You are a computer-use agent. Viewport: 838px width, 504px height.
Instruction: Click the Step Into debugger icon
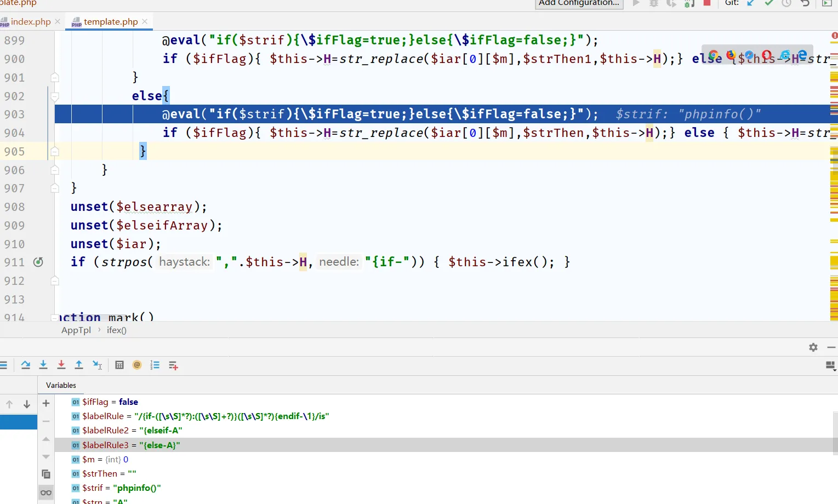point(43,365)
